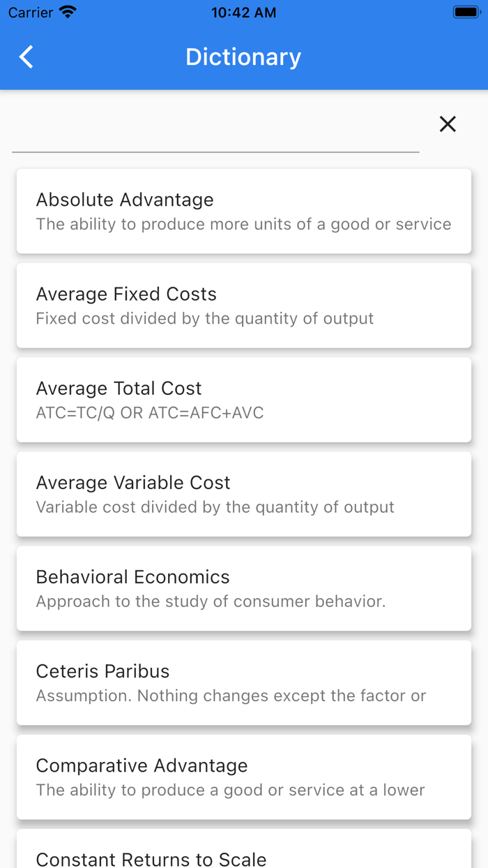Tap the clock showing 10:42 AM
Viewport: 488px width, 868px height.
pyautogui.click(x=243, y=12)
